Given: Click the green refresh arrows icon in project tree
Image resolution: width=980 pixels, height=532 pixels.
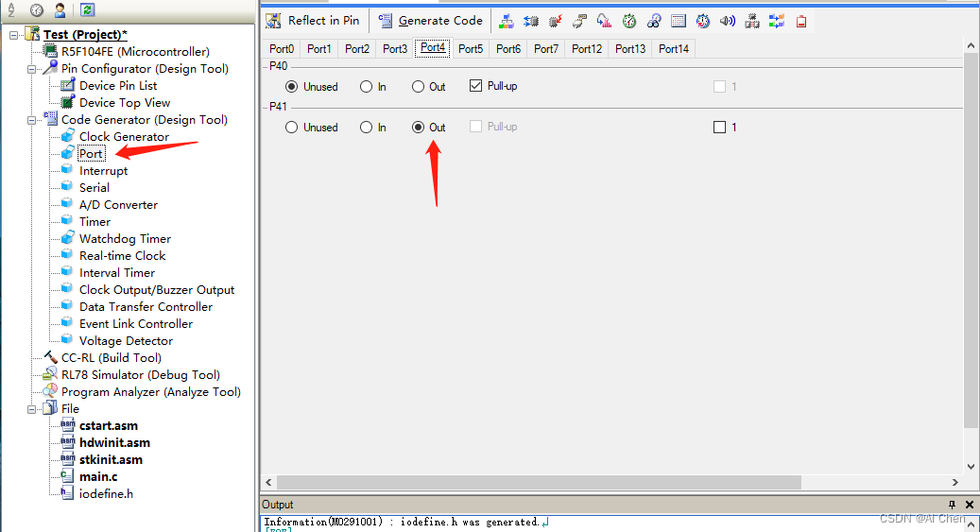Looking at the screenshot, I should [88, 9].
